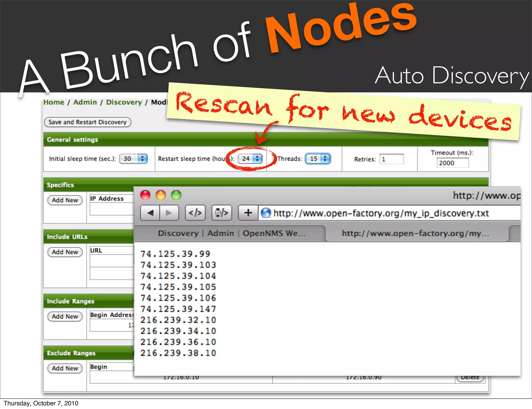Click the green zoom window circle
Image resolution: width=532 pixels, height=409 pixels.
coord(176,195)
